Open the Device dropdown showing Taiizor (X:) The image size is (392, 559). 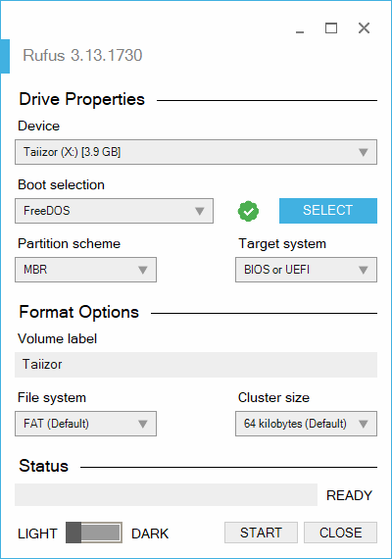[x=196, y=152]
